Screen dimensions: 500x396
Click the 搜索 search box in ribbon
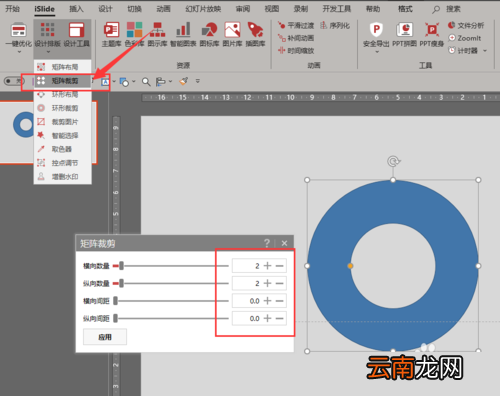pyautogui.click(x=447, y=9)
